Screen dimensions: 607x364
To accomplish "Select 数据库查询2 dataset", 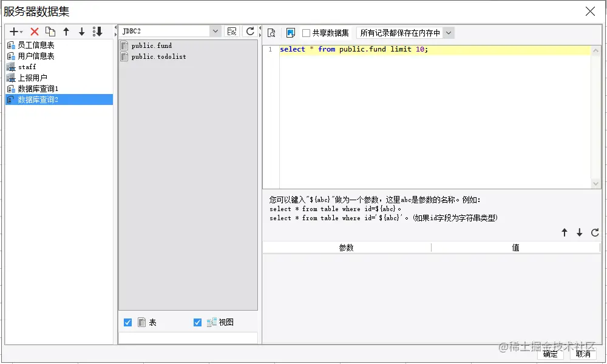I will coord(59,99).
